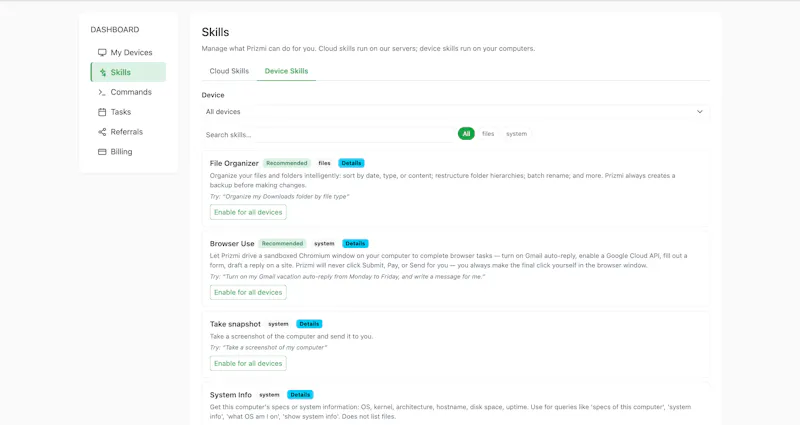Click the Tasks calendar icon
800x425 pixels.
[102, 112]
